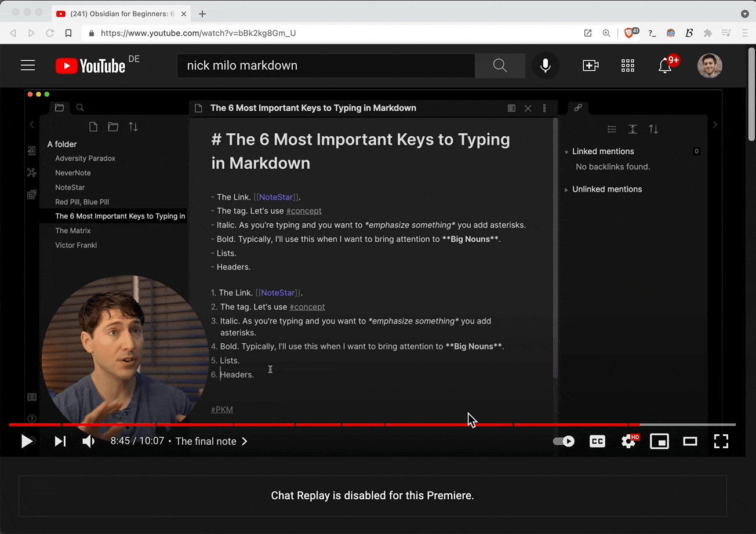Click the Obsidian graph view ribbon icon
This screenshot has width=756, height=534.
(32, 173)
